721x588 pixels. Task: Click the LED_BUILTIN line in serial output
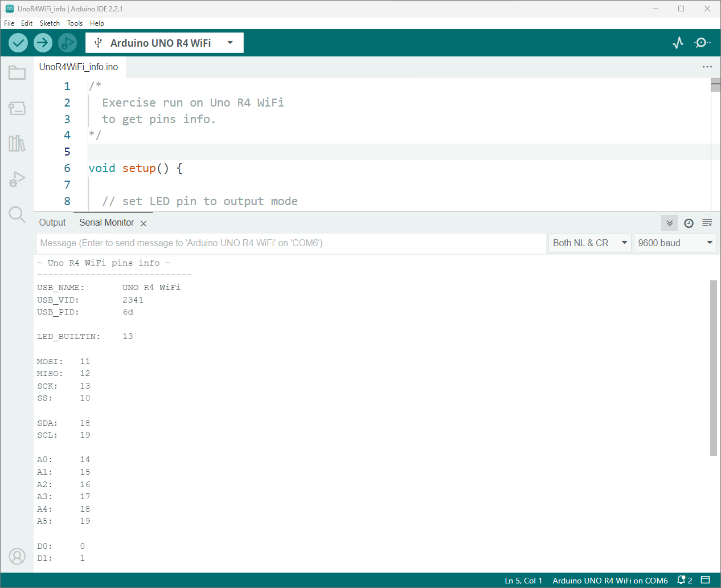coord(85,337)
